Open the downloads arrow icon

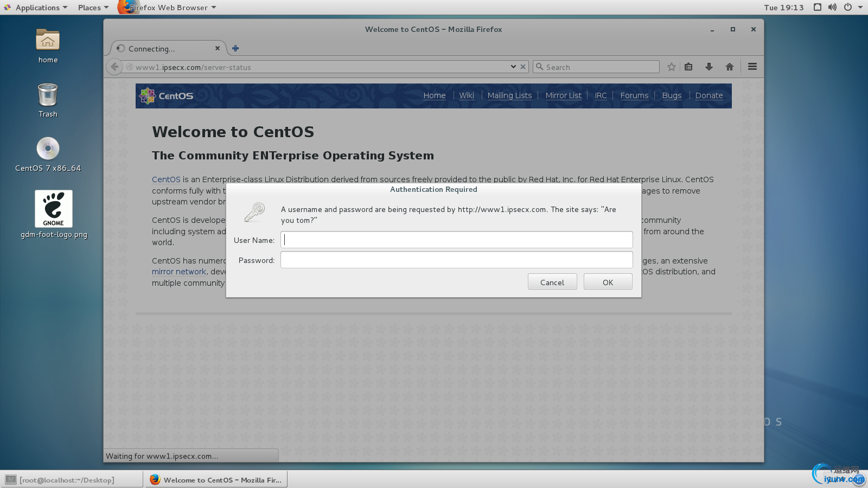click(x=709, y=67)
